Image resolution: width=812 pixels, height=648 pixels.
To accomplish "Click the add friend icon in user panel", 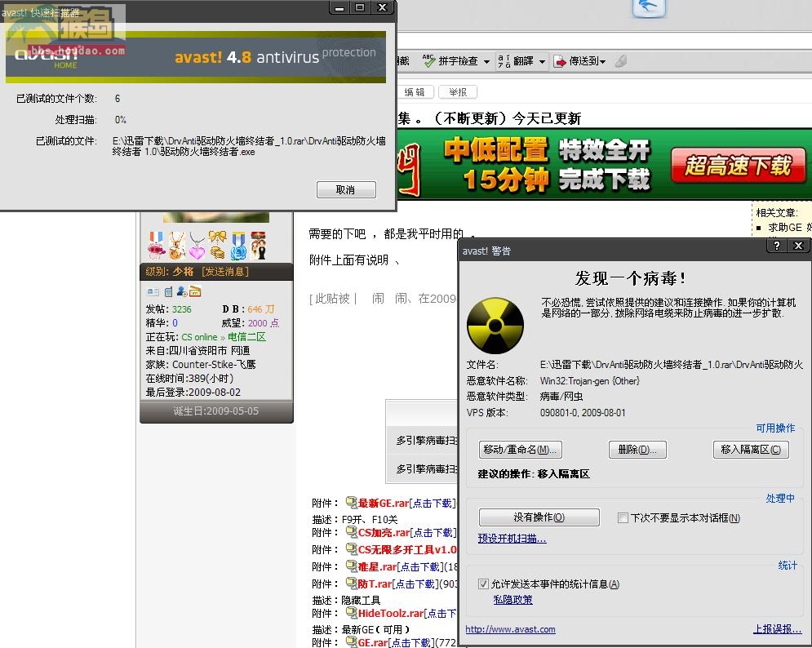I will [x=182, y=291].
